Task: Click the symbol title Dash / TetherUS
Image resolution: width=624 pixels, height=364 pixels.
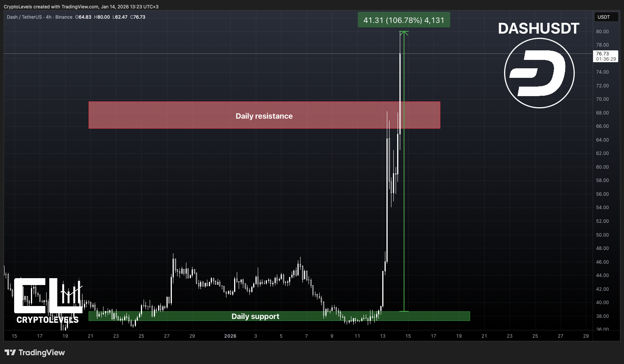Action: coord(24,17)
